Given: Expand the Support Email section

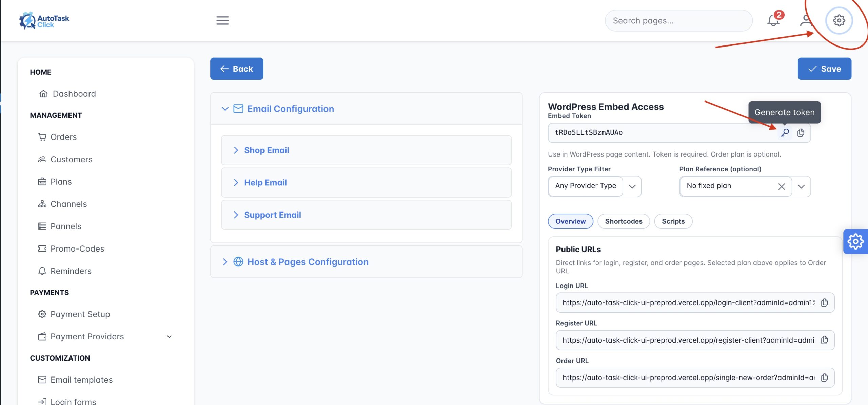Looking at the screenshot, I should (366, 215).
